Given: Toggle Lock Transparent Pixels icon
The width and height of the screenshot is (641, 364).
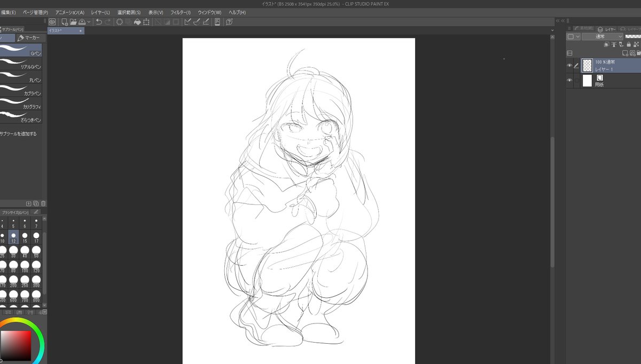Looking at the screenshot, I should click(x=636, y=45).
